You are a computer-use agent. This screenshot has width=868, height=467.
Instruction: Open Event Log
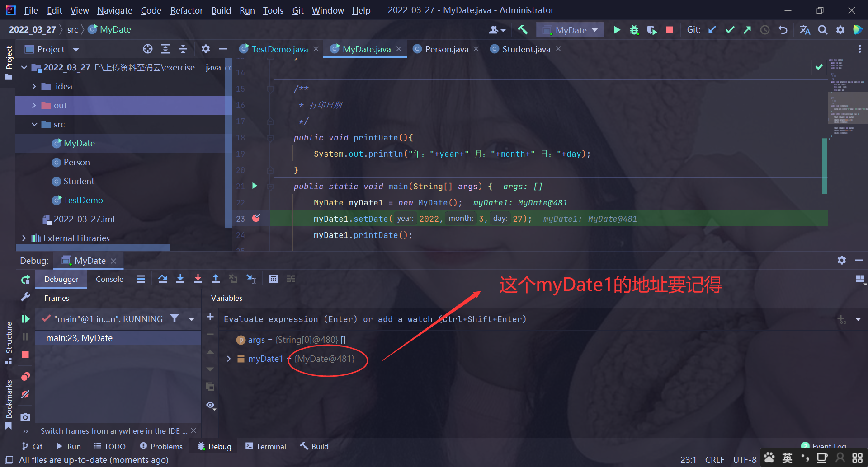click(824, 446)
